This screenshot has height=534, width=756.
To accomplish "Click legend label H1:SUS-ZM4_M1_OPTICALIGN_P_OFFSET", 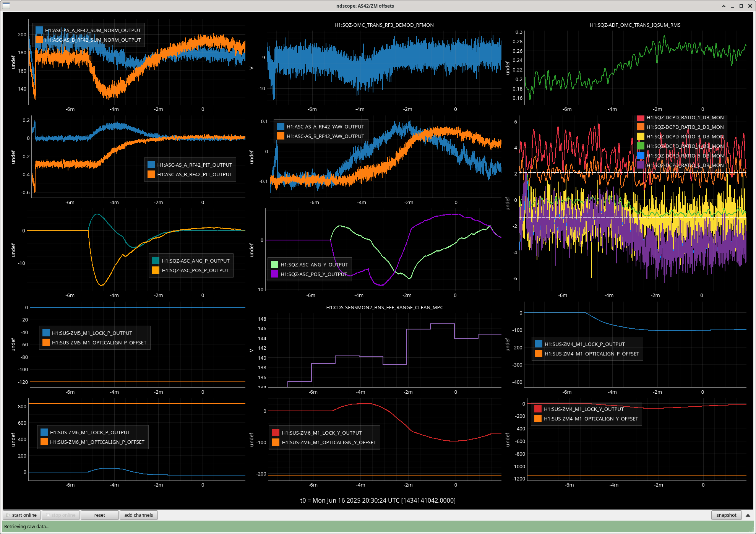I will [x=592, y=354].
